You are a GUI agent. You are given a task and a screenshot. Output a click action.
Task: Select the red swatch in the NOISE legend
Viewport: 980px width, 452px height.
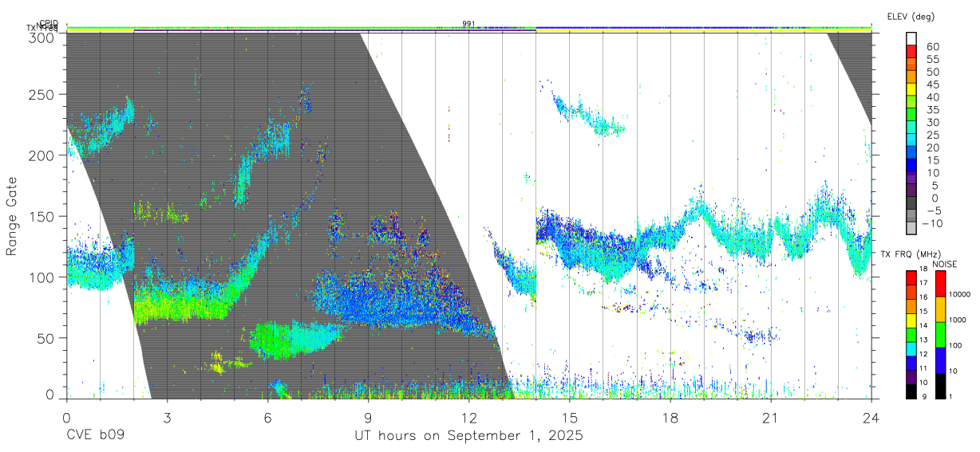click(x=939, y=284)
